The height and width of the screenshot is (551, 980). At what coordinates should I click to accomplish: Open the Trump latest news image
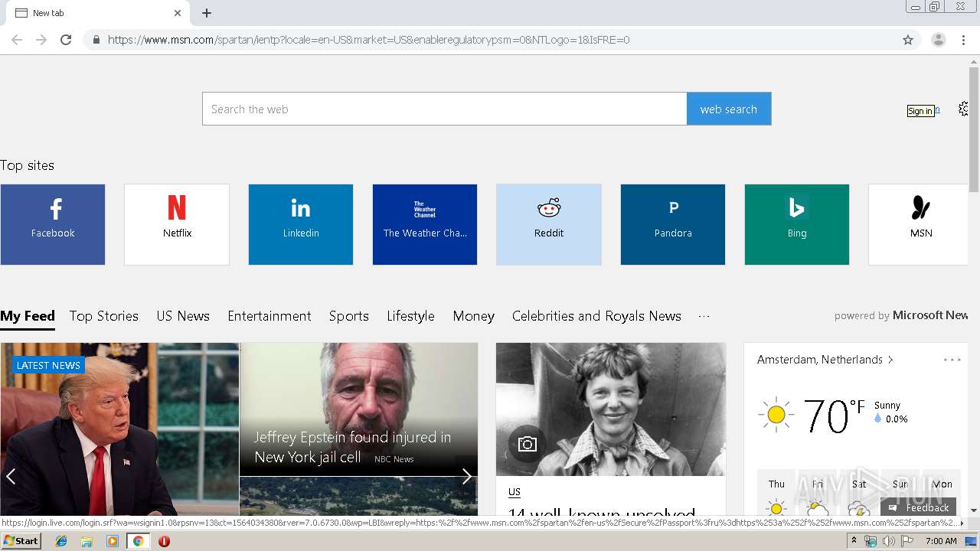[x=119, y=429]
